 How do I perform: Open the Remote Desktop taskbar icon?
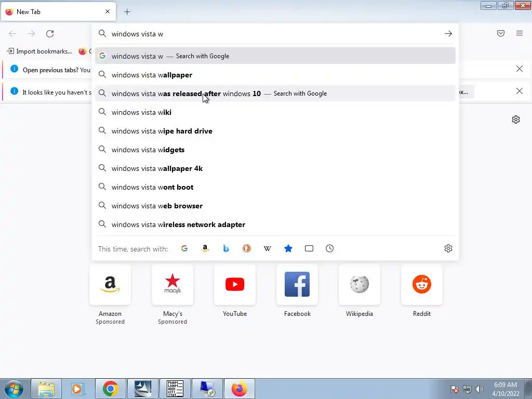(x=207, y=389)
